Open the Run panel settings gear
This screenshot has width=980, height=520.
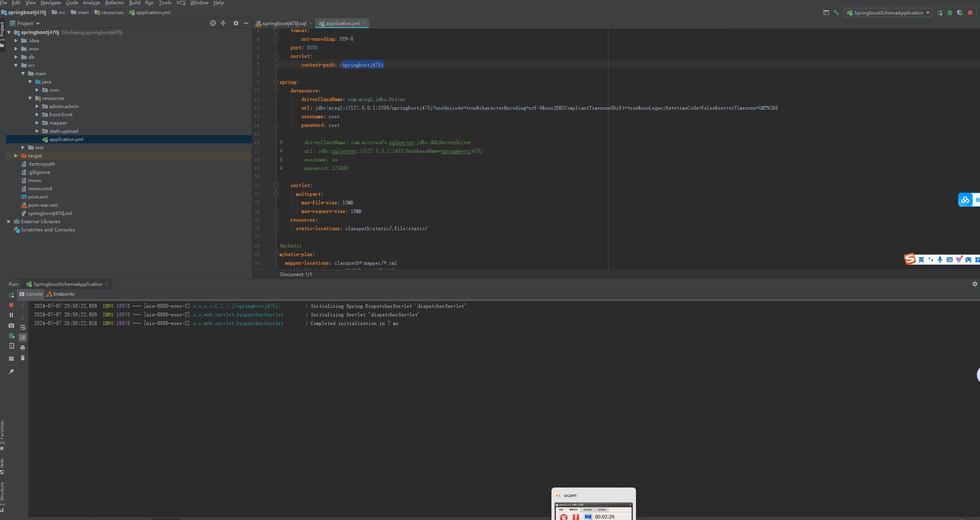975,284
